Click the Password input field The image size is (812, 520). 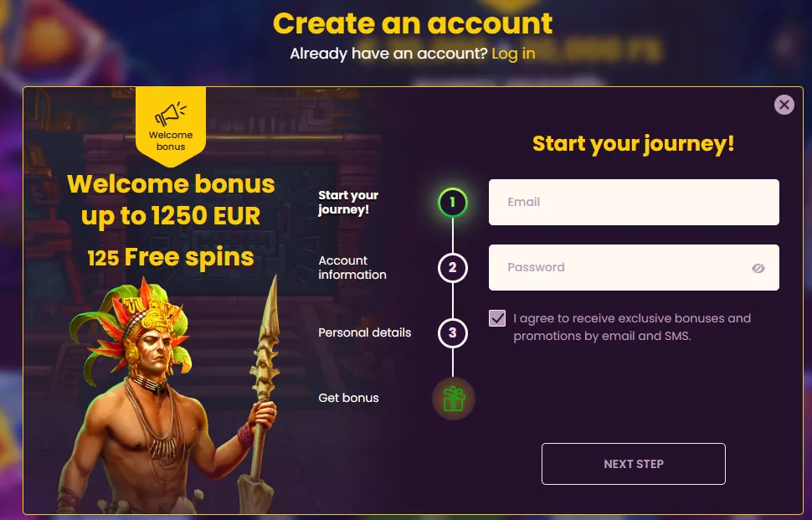point(634,267)
